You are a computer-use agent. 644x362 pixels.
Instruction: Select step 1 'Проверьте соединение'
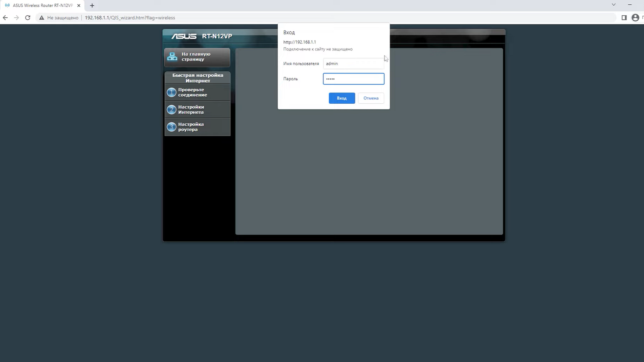(x=197, y=92)
